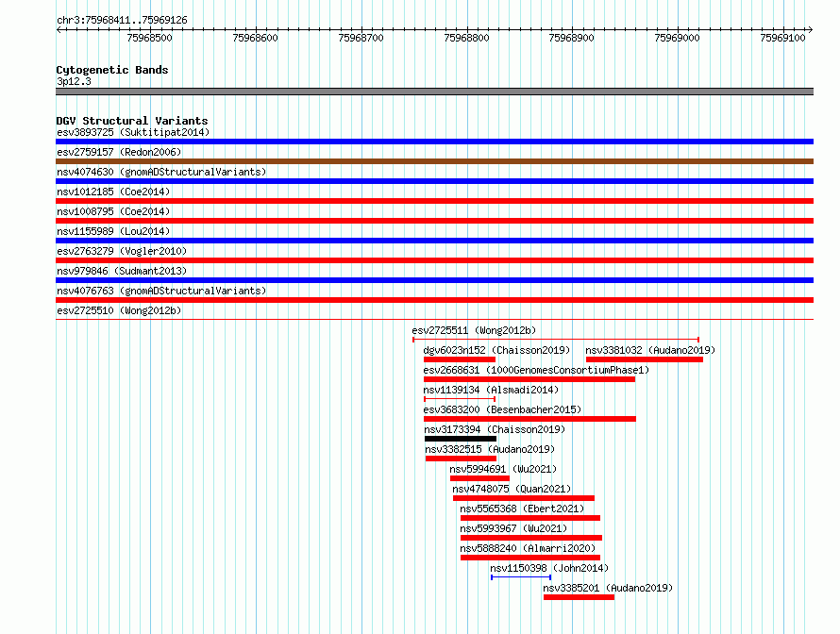Click the chr3:75968411..75969126 region label
This screenshot has height=634, width=840.
(122, 21)
